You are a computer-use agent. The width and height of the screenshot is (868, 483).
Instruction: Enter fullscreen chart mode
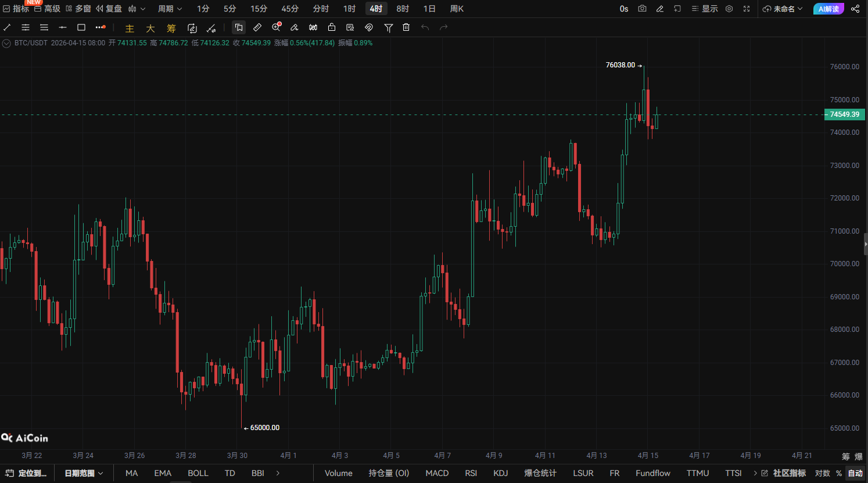click(747, 9)
